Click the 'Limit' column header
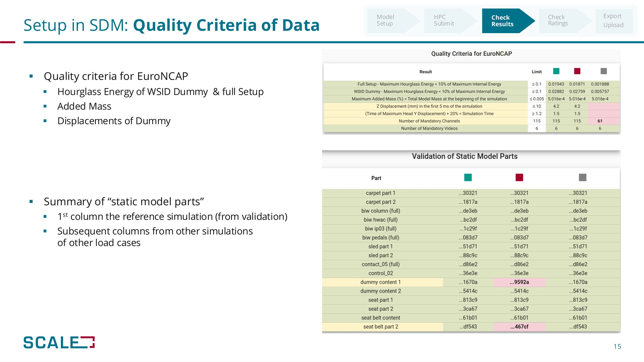 point(537,72)
